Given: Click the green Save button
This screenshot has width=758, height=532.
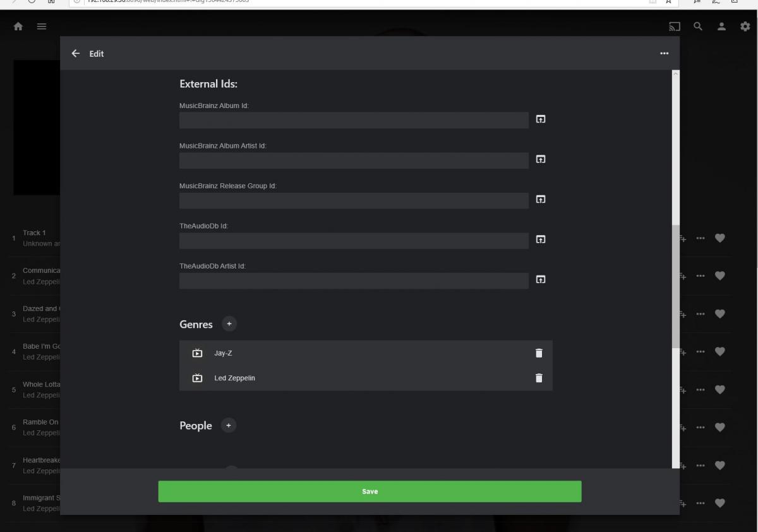Looking at the screenshot, I should pos(370,492).
